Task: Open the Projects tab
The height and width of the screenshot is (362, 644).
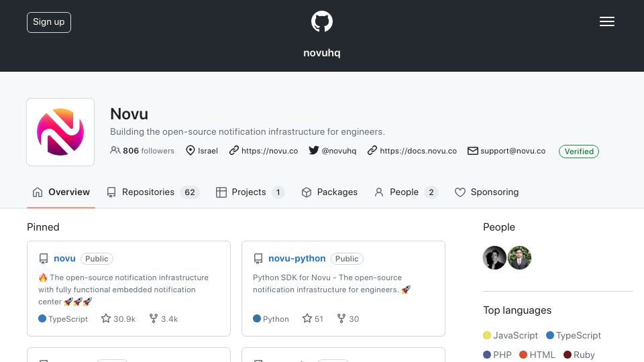Action: 250,192
